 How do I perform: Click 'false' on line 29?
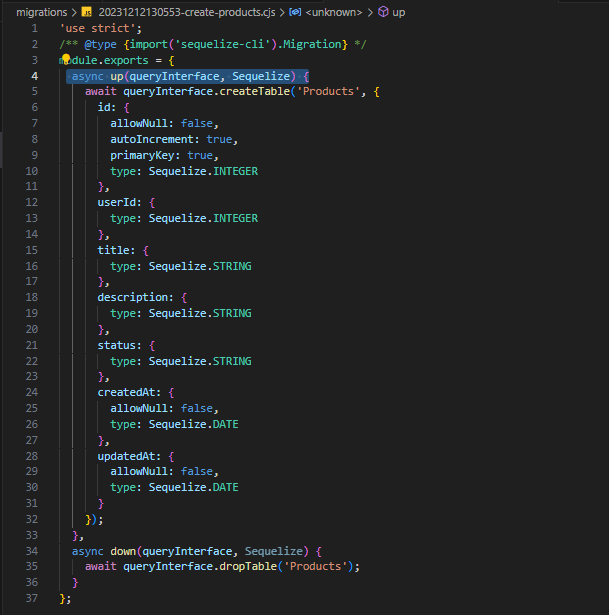(x=196, y=471)
